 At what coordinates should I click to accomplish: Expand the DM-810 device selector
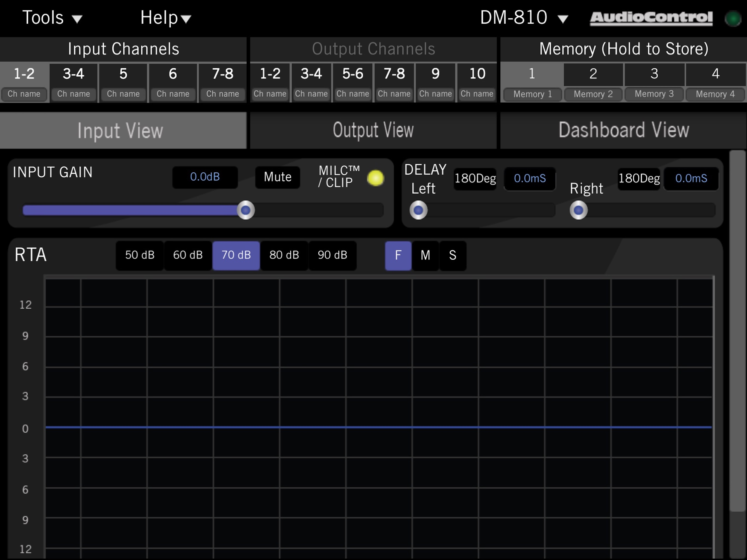tap(524, 17)
